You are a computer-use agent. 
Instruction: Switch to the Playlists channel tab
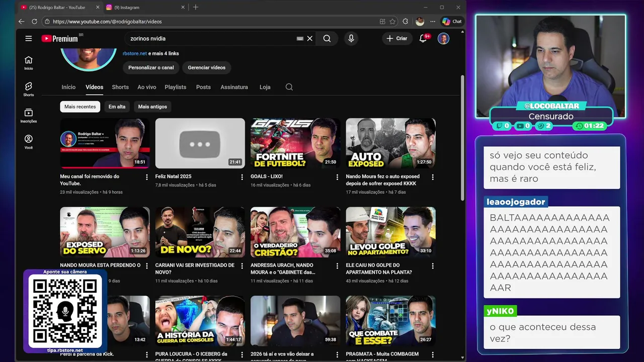click(176, 87)
